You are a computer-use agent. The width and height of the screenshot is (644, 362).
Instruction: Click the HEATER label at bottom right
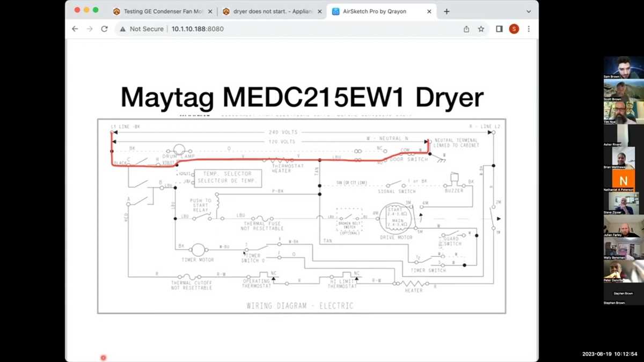(414, 291)
